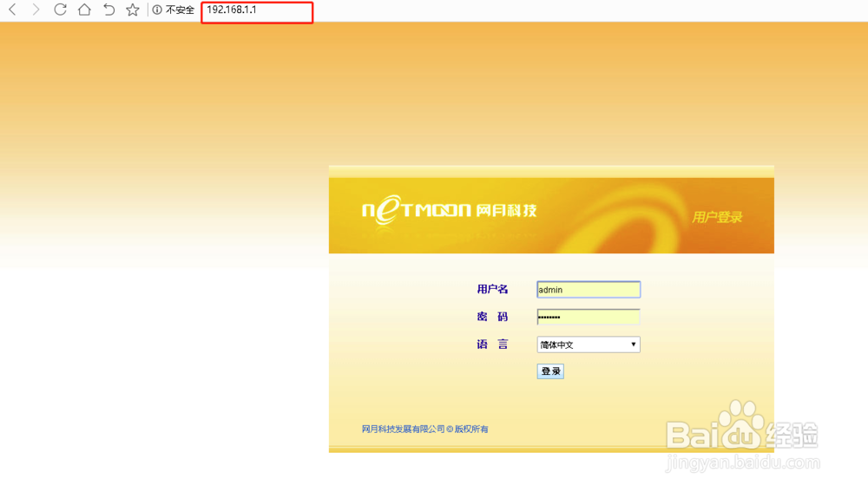Click the 不安全 site info indicator
Viewport: 868px width, 492px height.
coord(174,10)
